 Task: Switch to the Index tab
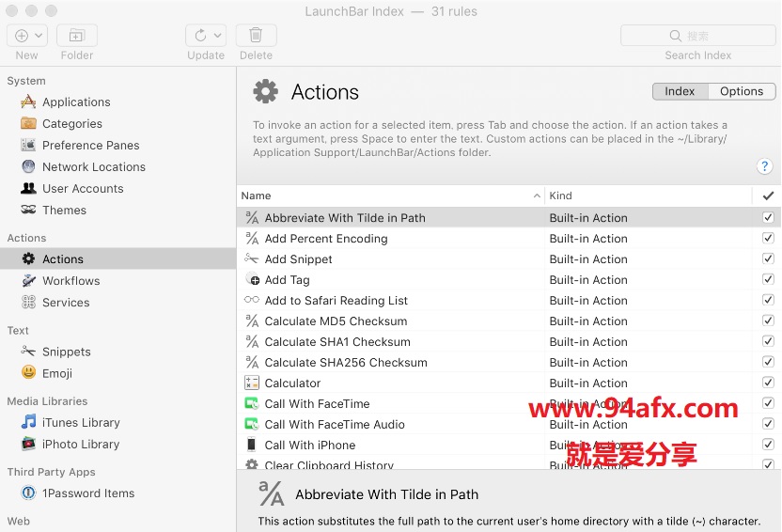click(680, 91)
